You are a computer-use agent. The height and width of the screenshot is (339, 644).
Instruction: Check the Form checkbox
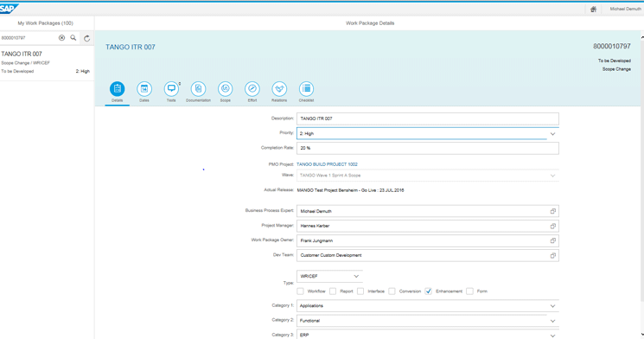[469, 291]
